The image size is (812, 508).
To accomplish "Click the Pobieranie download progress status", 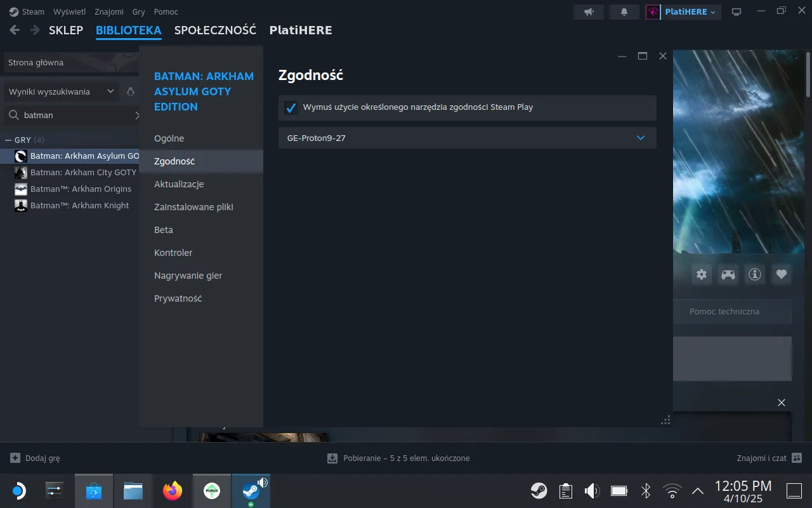I will pyautogui.click(x=398, y=458).
